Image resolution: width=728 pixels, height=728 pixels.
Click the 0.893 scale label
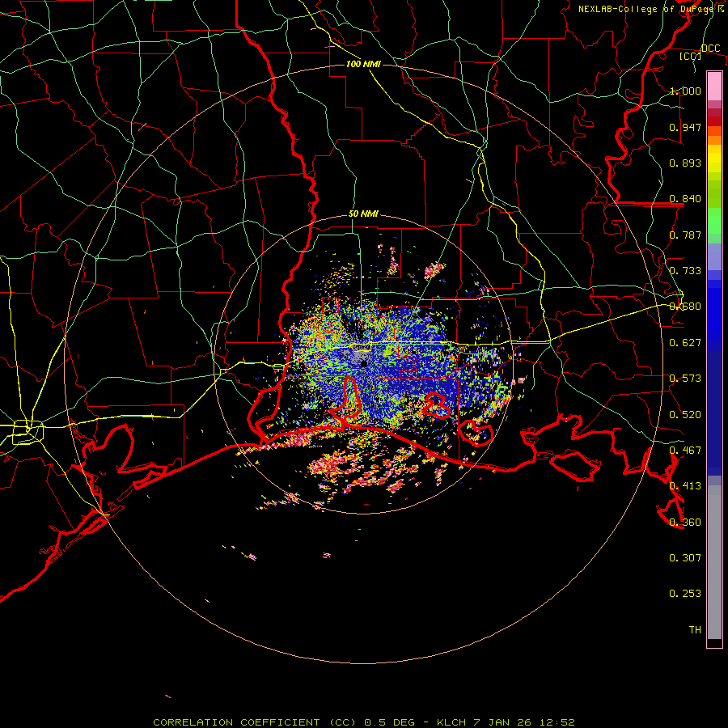tap(685, 163)
